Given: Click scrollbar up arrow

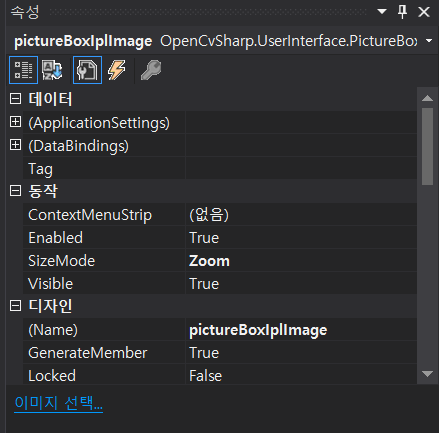Looking at the screenshot, I should point(427,98).
